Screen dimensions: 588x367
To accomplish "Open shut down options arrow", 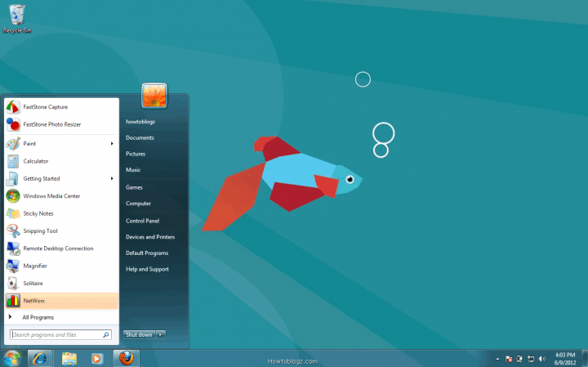I will click(x=161, y=334).
